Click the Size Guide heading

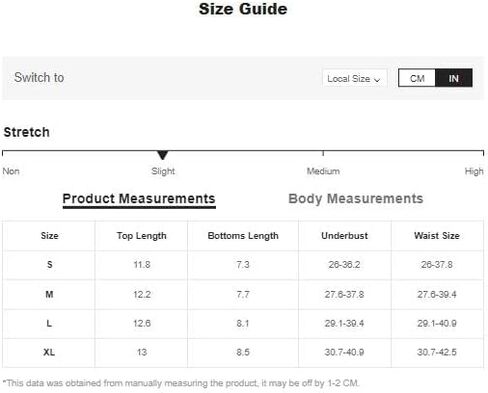point(243,9)
